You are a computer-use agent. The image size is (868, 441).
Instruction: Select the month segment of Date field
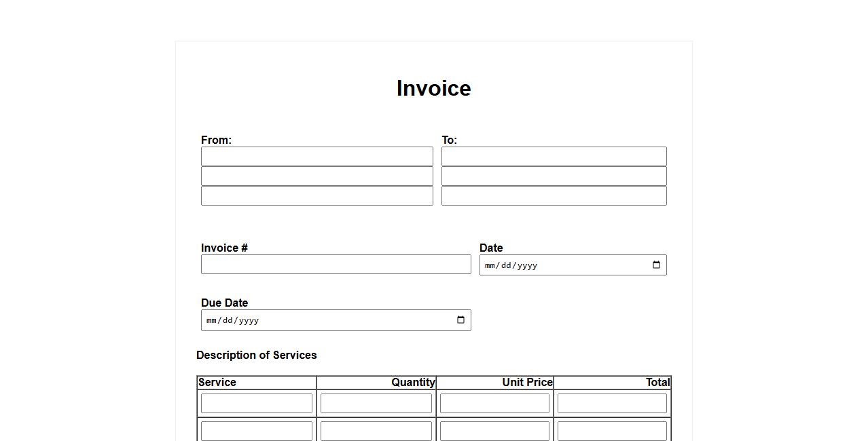[x=490, y=265]
